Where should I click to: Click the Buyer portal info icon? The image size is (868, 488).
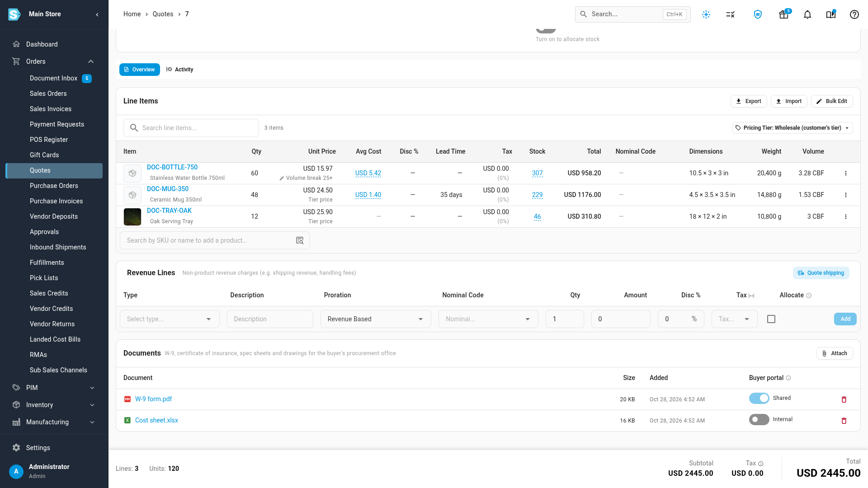click(x=788, y=378)
